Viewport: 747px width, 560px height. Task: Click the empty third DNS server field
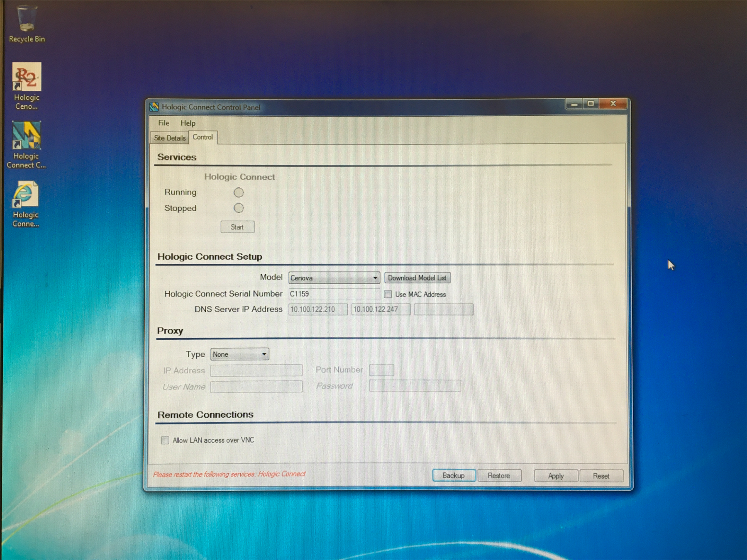(444, 309)
